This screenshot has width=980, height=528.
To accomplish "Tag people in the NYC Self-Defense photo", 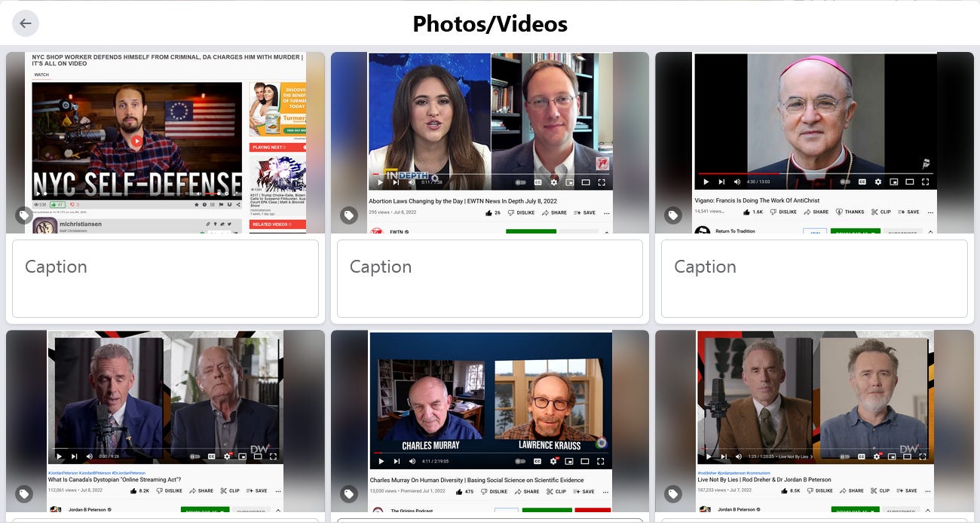I will (x=25, y=215).
